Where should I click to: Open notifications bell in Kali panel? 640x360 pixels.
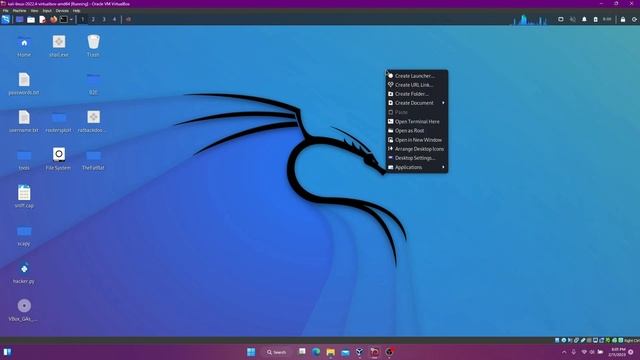(584, 19)
